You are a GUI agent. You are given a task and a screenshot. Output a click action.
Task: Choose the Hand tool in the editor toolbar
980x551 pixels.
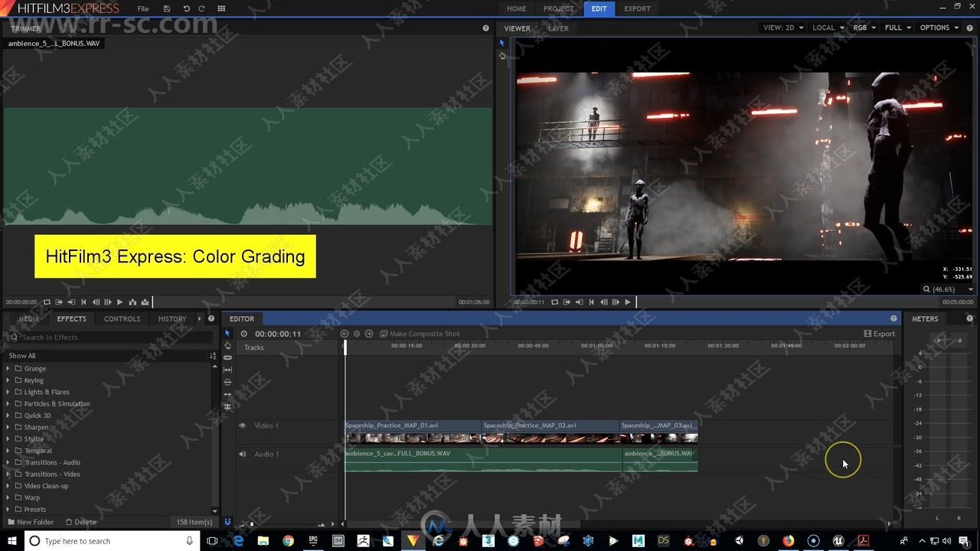(227, 346)
